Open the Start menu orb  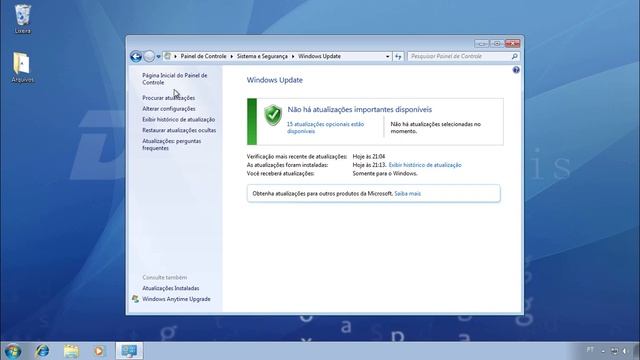tap(13, 351)
